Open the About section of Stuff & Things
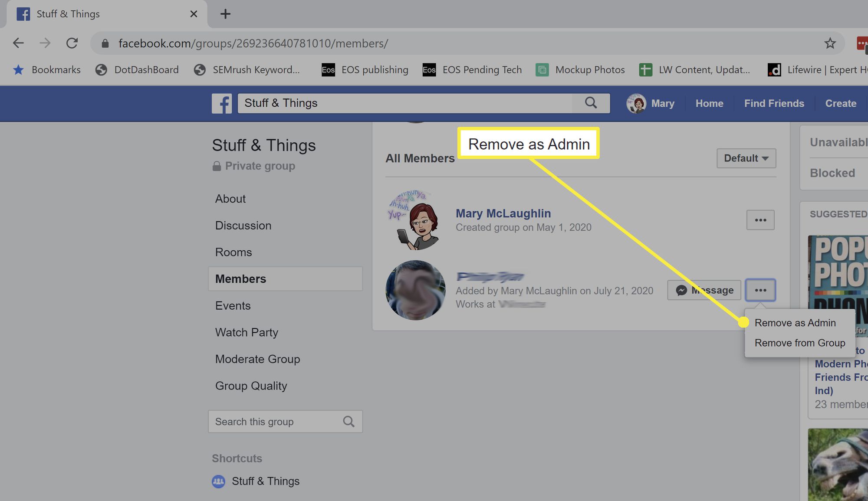The height and width of the screenshot is (501, 868). (230, 198)
